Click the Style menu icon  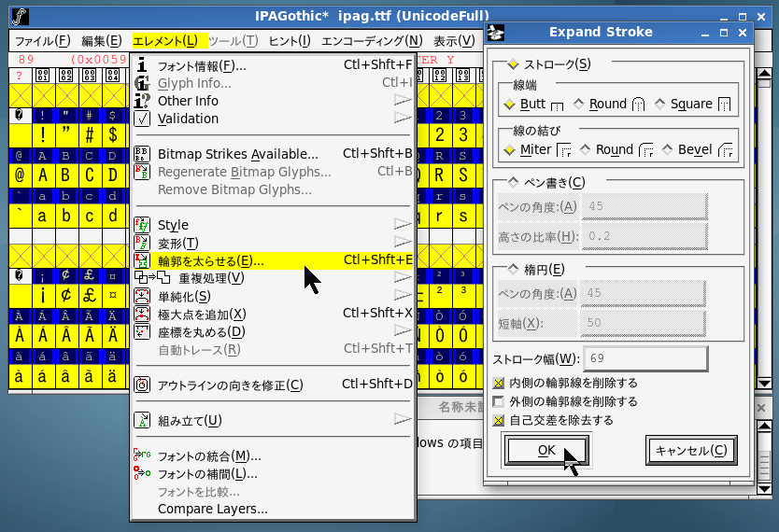point(142,225)
